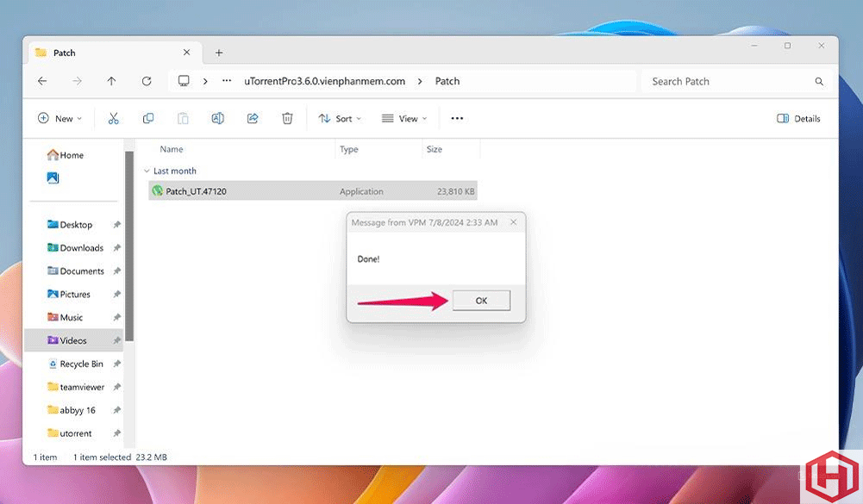Click the search magnifier icon
This screenshot has width=863, height=504.
(x=819, y=82)
